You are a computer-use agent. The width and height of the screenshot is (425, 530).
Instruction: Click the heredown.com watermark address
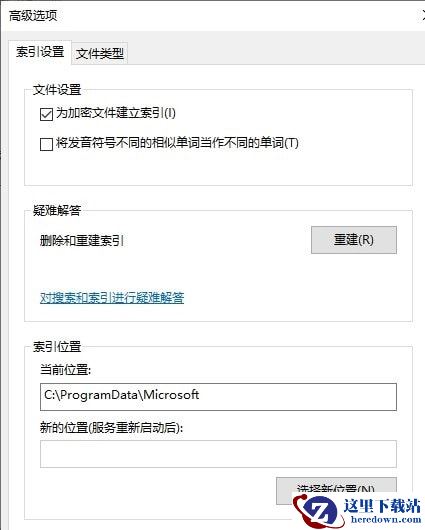pyautogui.click(x=386, y=520)
